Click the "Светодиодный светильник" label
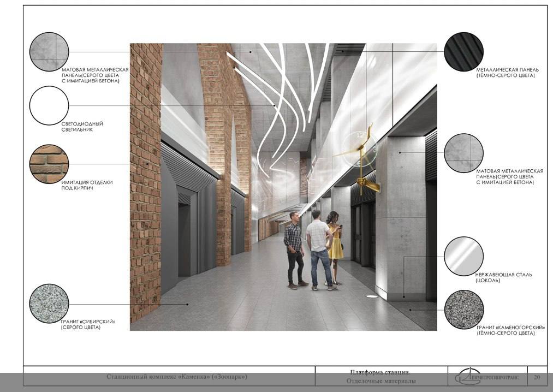Image resolution: width=553 pixels, height=392 pixels. 82,127
